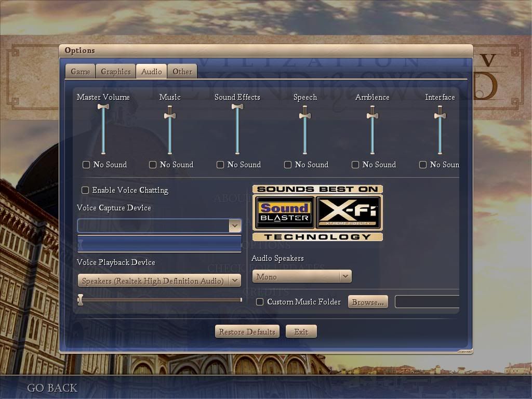Click the Exit button
The image size is (532, 399).
tap(301, 331)
